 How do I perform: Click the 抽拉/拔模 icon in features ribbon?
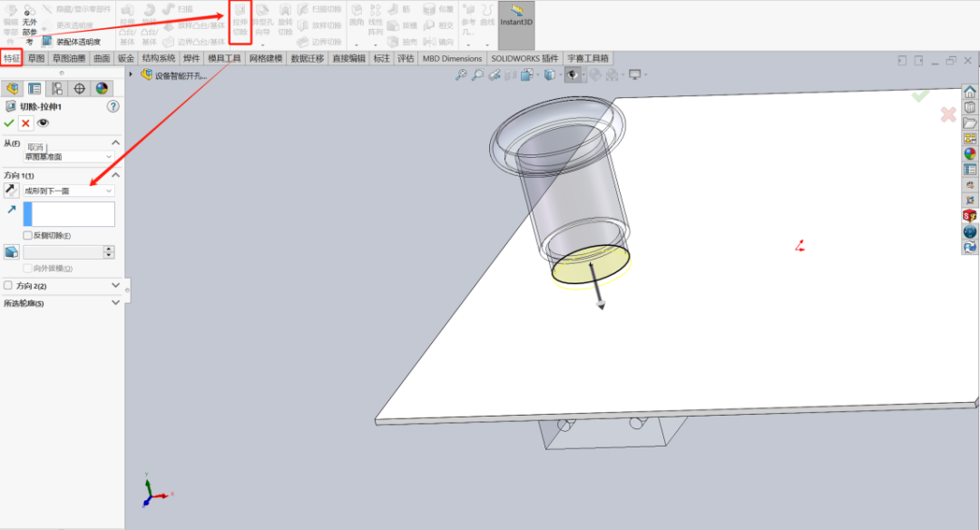tap(400, 25)
